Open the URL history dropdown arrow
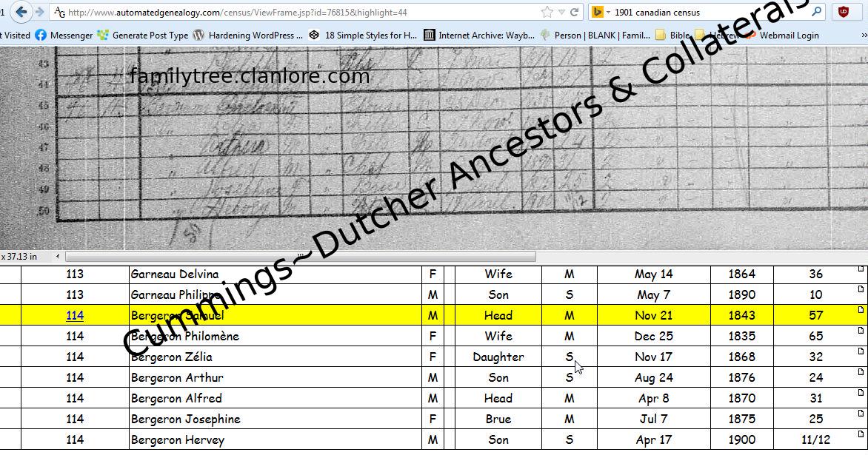Screen dimensions: 868x455 (561, 12)
